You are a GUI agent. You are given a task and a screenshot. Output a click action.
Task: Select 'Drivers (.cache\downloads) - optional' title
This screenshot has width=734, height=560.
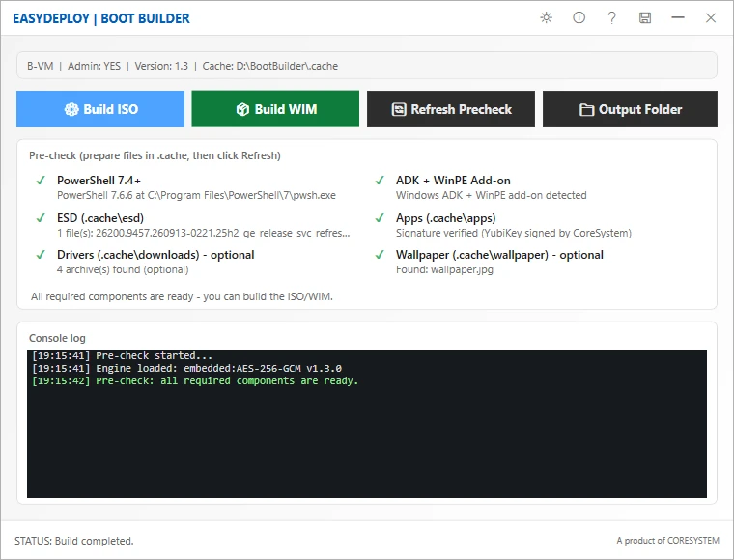pos(155,255)
